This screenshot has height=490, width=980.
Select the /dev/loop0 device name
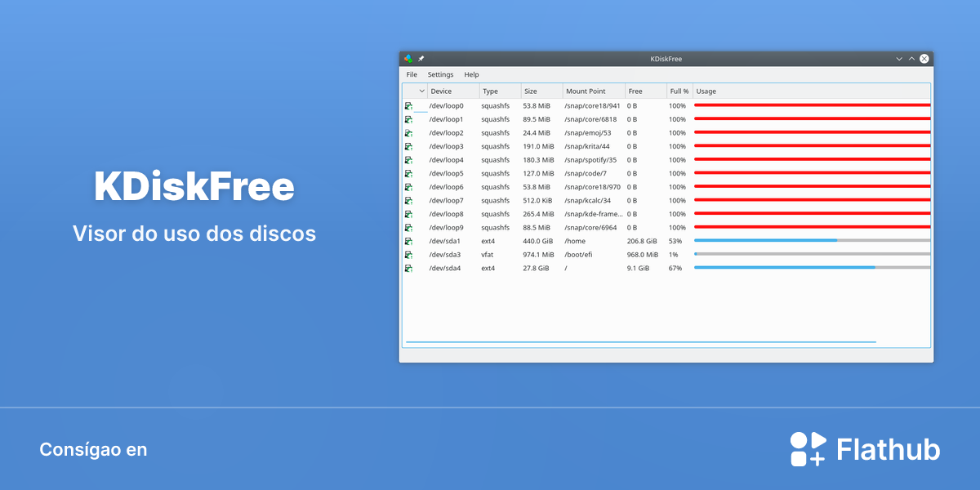coord(446,106)
